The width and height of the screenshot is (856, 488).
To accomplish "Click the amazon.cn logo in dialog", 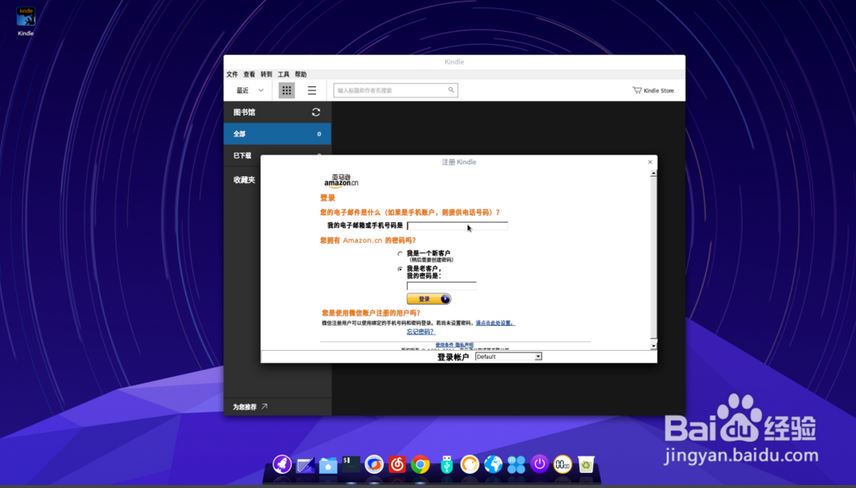I will (341, 181).
